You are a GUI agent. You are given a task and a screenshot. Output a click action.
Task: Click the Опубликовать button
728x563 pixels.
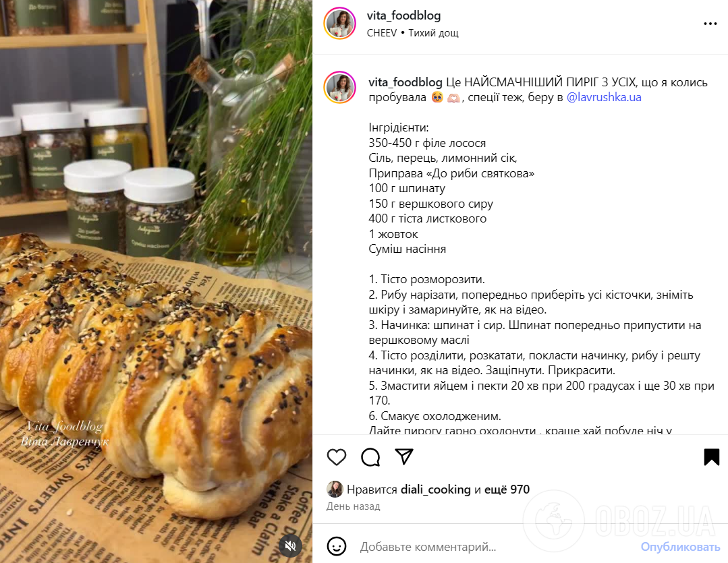(x=680, y=547)
